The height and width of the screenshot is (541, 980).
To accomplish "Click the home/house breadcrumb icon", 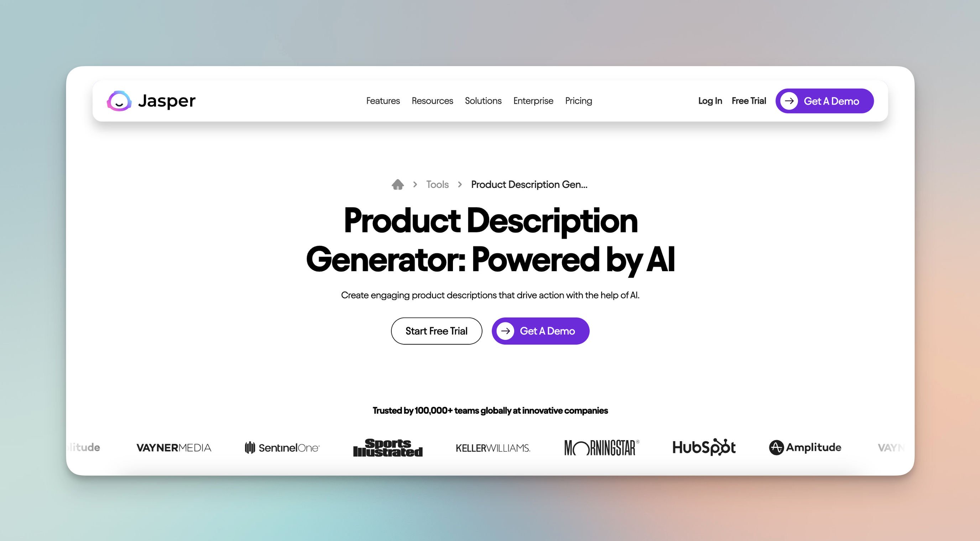I will pos(398,185).
